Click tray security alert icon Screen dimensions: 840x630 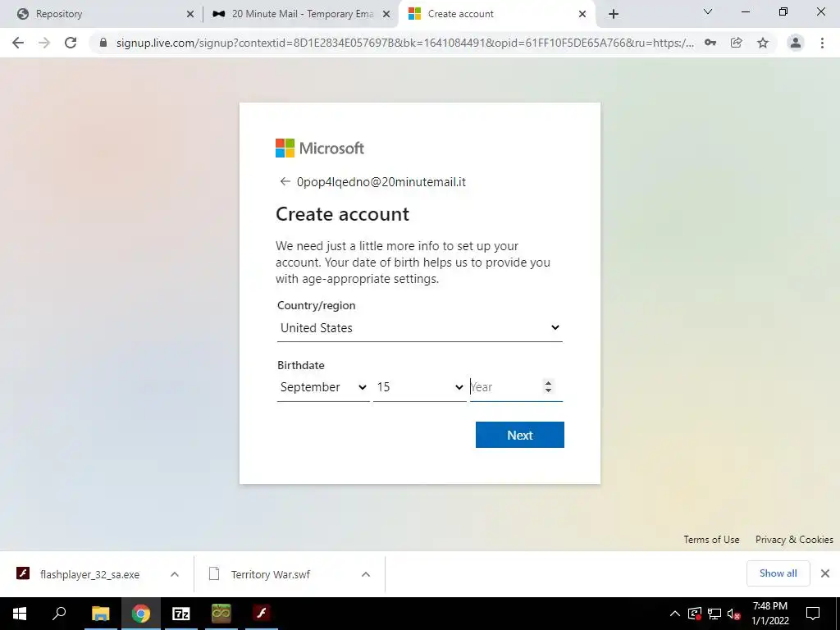[x=695, y=614]
